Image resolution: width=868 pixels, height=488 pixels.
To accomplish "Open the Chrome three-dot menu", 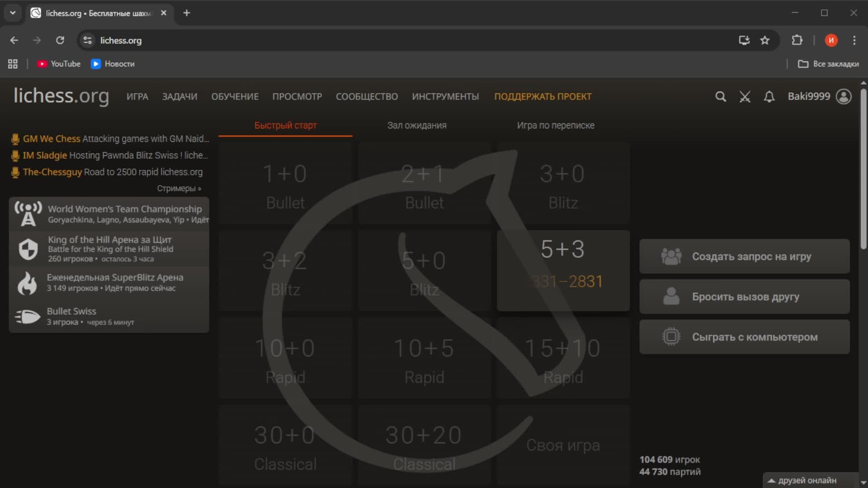I will click(x=854, y=41).
